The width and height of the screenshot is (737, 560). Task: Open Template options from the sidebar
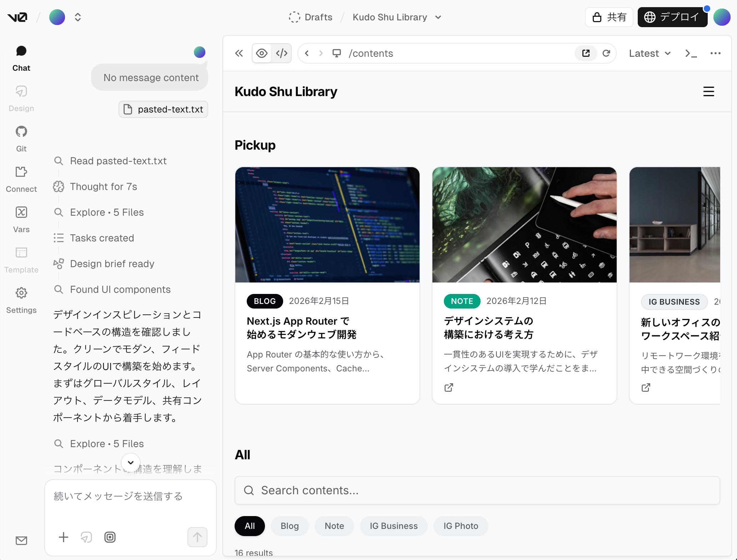21,259
